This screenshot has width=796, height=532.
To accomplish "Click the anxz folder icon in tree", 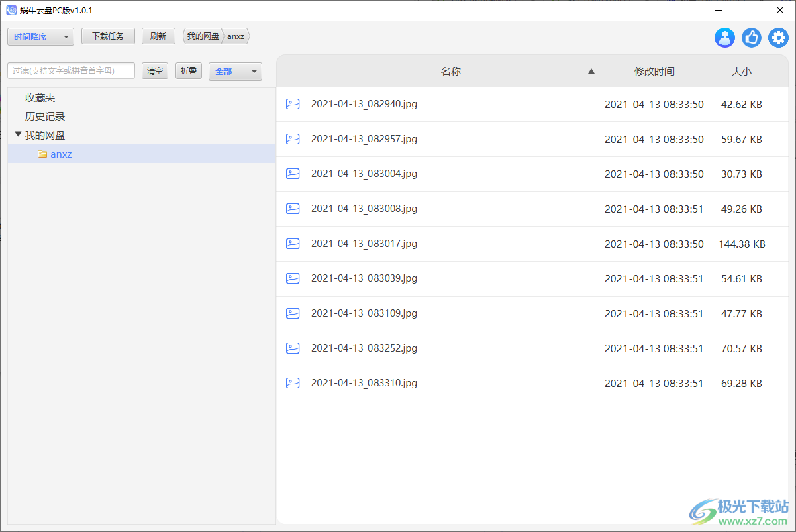I will (42, 154).
